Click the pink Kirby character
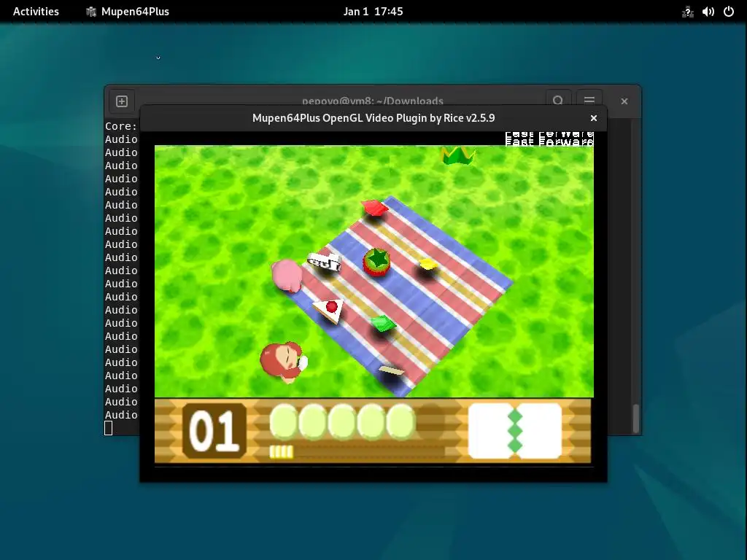Viewport: 747px width, 560px height. (287, 275)
